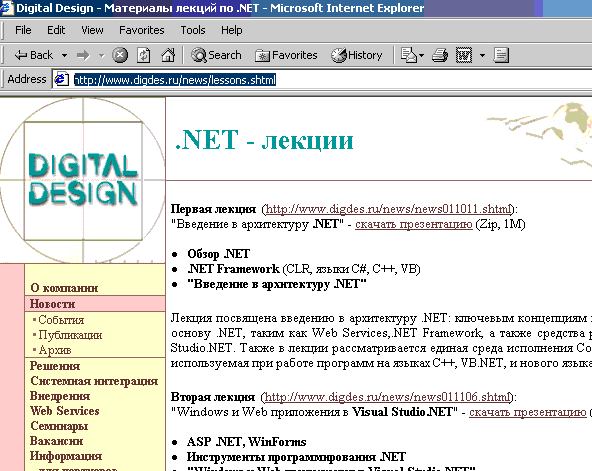This screenshot has width=592, height=471.
Task: Click the page icon in Address bar
Action: [61, 79]
